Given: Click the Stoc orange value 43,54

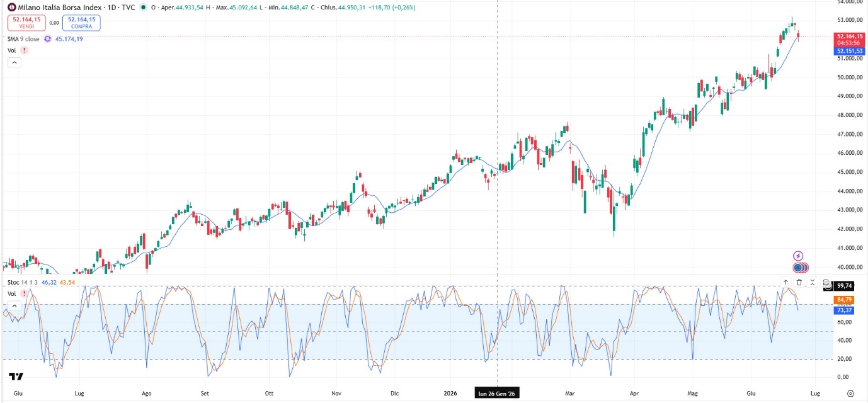Looking at the screenshot, I should (x=66, y=283).
